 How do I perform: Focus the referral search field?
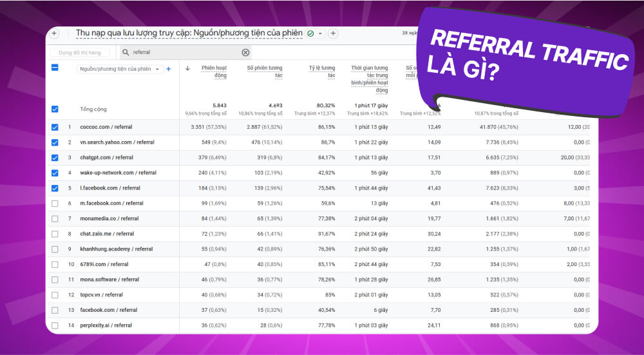click(x=185, y=52)
